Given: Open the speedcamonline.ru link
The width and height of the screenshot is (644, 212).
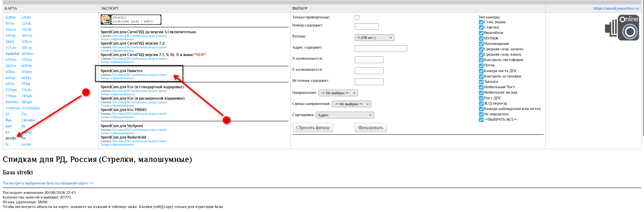Looking at the screenshot, I should pos(616,8).
